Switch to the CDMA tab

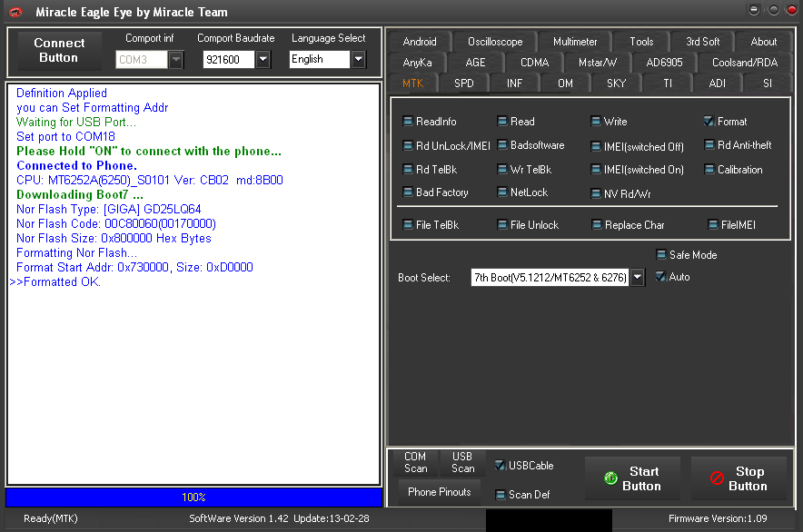tap(535, 63)
